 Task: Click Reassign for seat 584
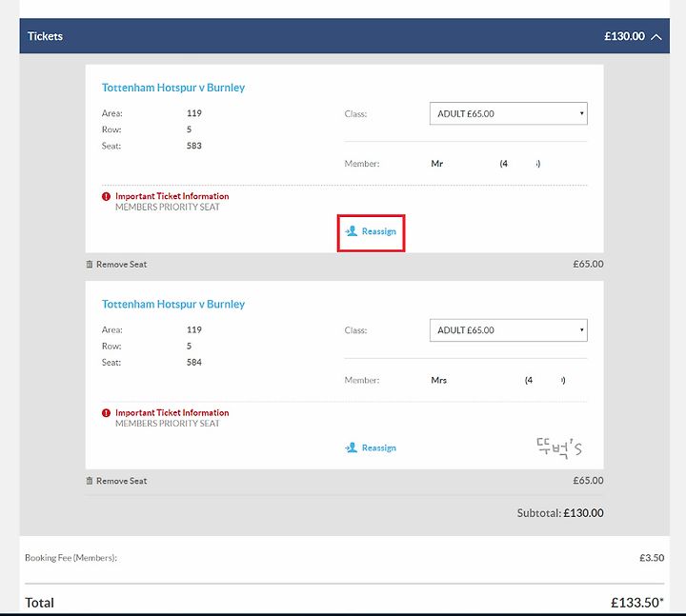[x=371, y=447]
